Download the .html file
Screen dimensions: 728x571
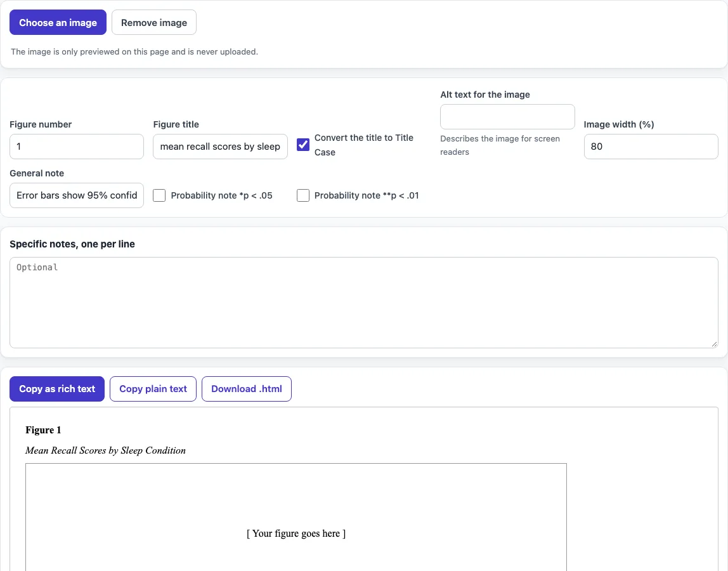(x=247, y=389)
